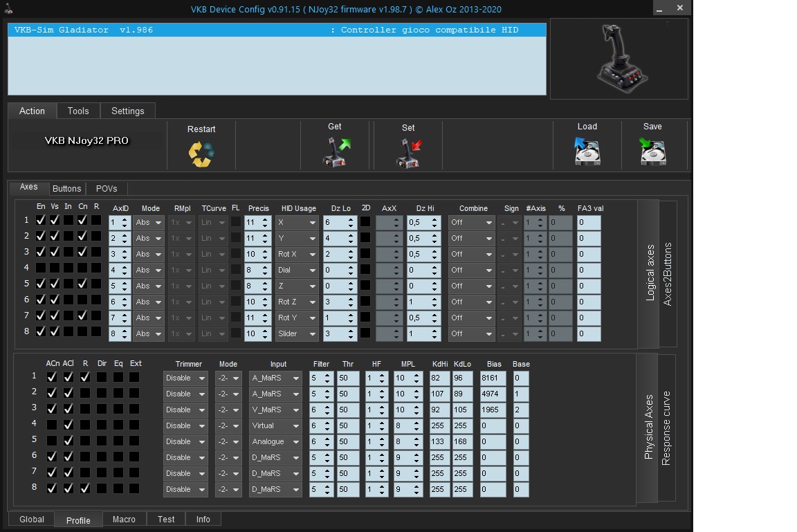This screenshot has width=797, height=532.
Task: Open the POVs tab
Action: coord(107,188)
